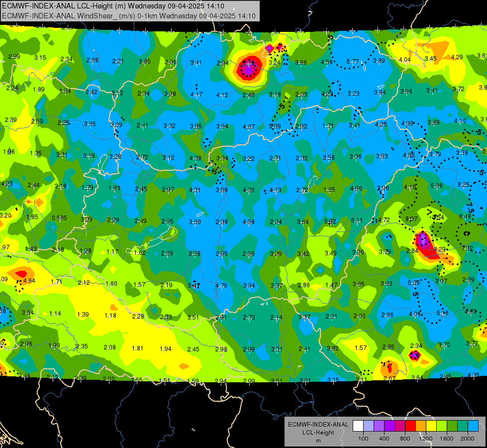487x448 pixels.
Task: Click the wind shear value 5.66
Action: point(436,185)
